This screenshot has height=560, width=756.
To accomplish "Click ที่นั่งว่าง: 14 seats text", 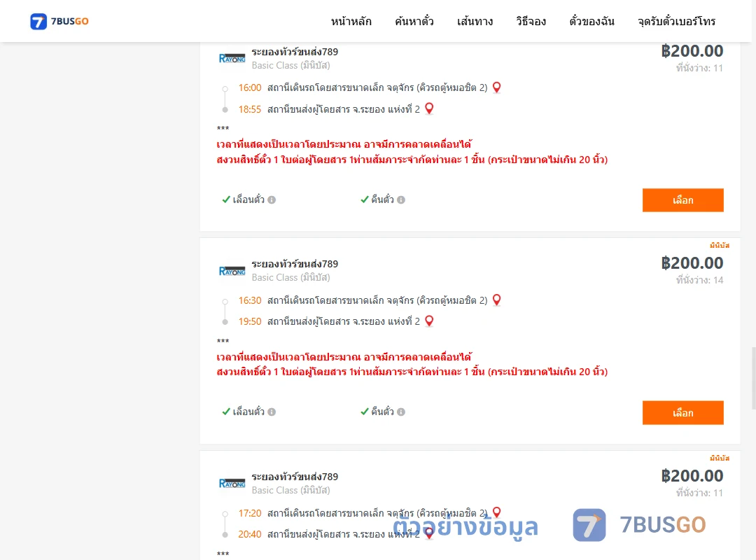I will (699, 280).
